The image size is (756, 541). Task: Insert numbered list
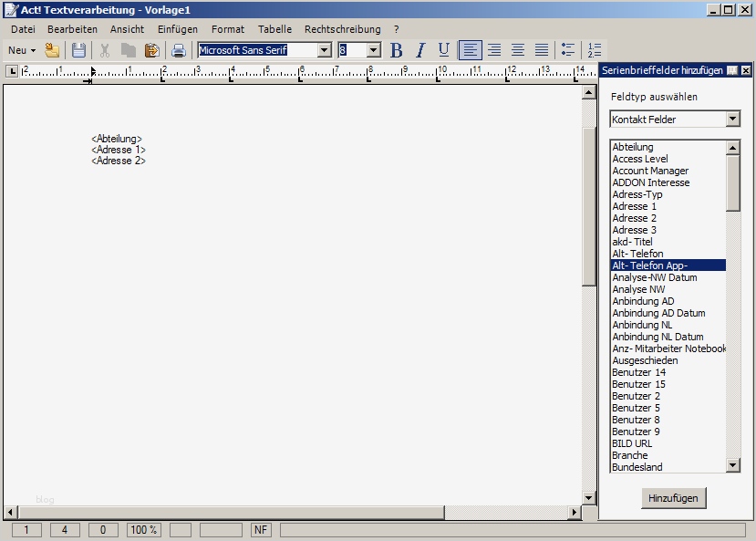(595, 50)
